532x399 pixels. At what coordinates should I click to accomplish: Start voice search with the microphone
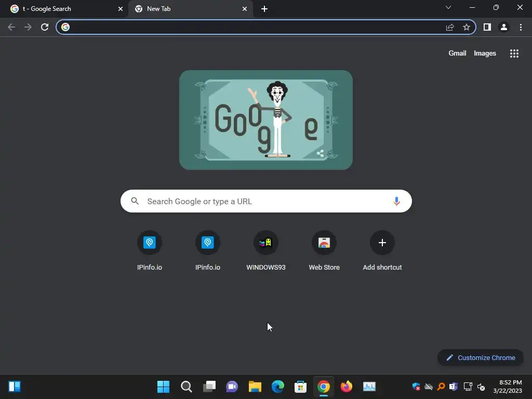(x=396, y=201)
